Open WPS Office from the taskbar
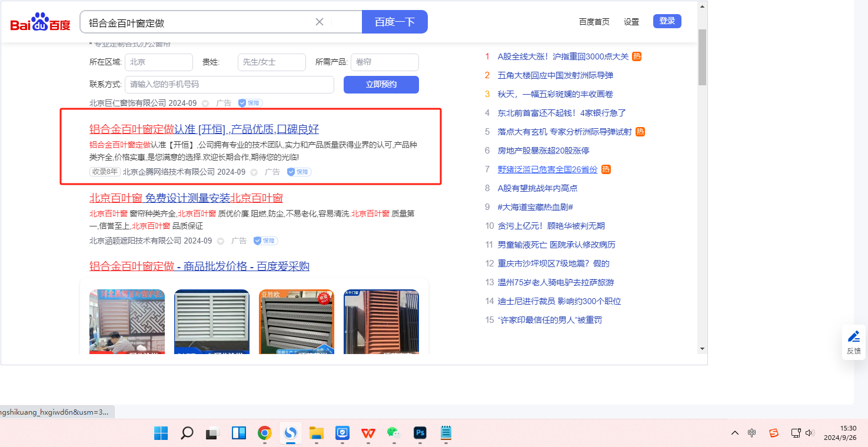The height and width of the screenshot is (447, 868). pyautogui.click(x=368, y=433)
